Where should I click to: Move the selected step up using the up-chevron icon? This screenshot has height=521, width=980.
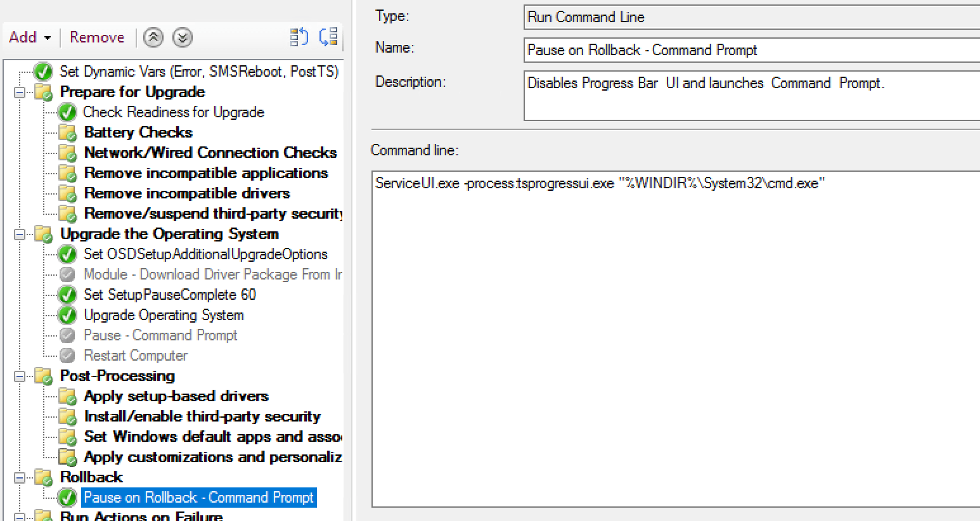point(153,38)
